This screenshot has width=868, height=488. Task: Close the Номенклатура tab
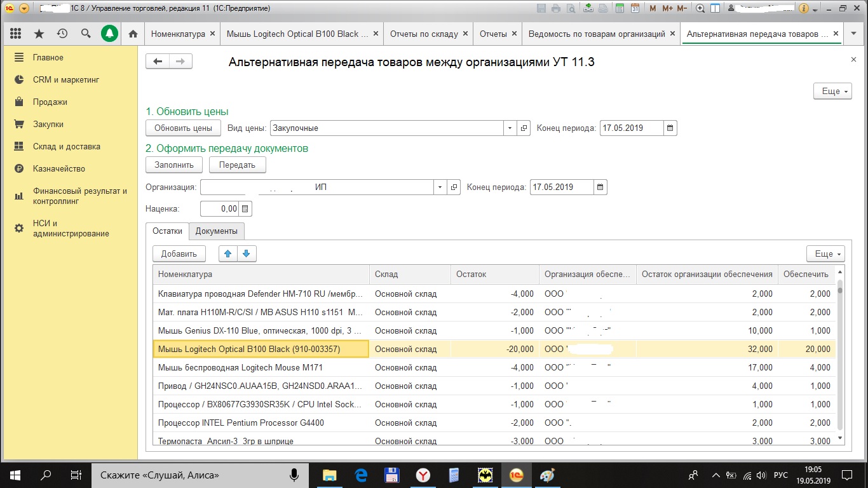(213, 34)
